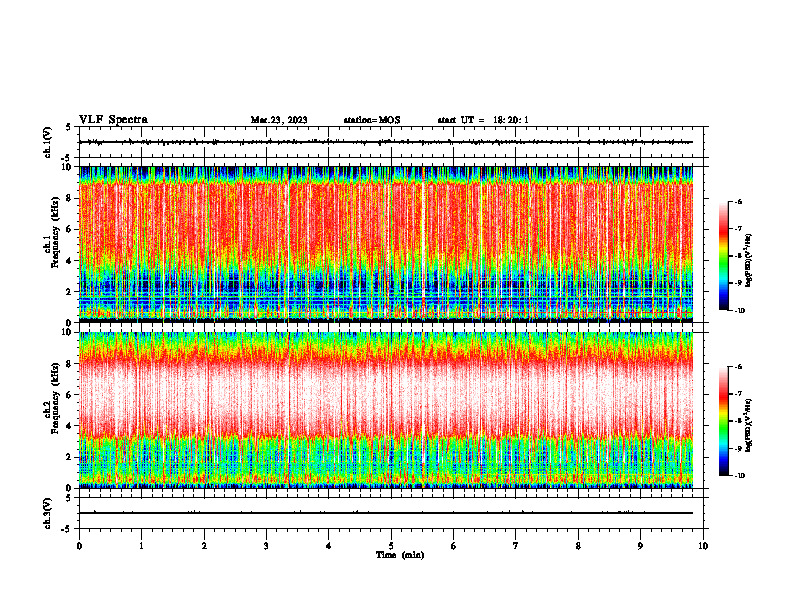Image resolution: width=792 pixels, height=612 pixels.
Task: Select the ch.1 color bar log(PSD) label
Action: 749,261
